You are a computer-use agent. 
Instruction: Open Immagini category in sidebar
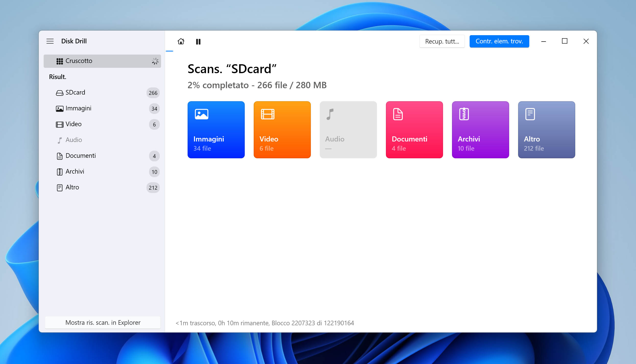(102, 108)
